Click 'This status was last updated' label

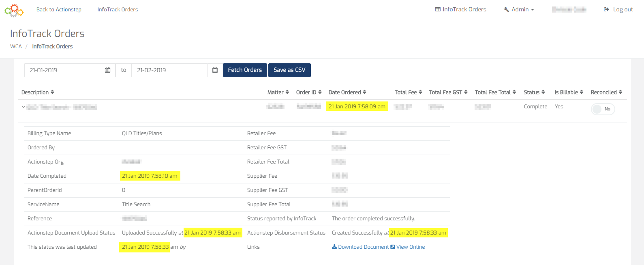pos(62,247)
